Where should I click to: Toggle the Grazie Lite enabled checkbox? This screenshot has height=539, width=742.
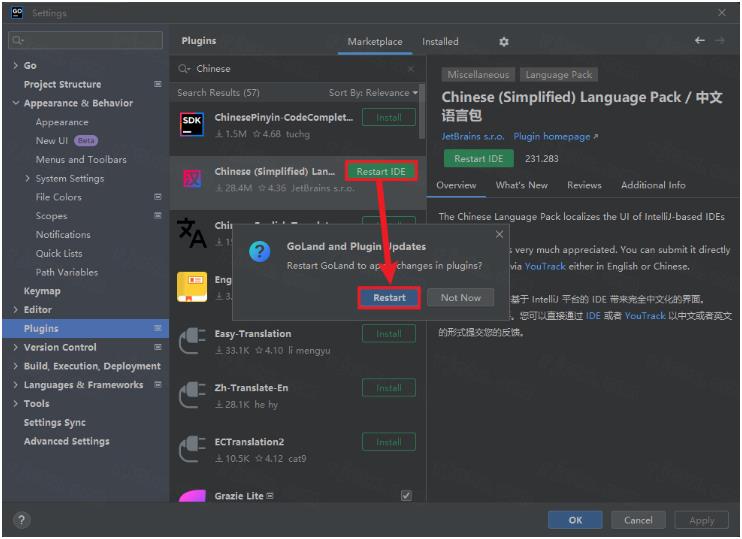click(406, 495)
